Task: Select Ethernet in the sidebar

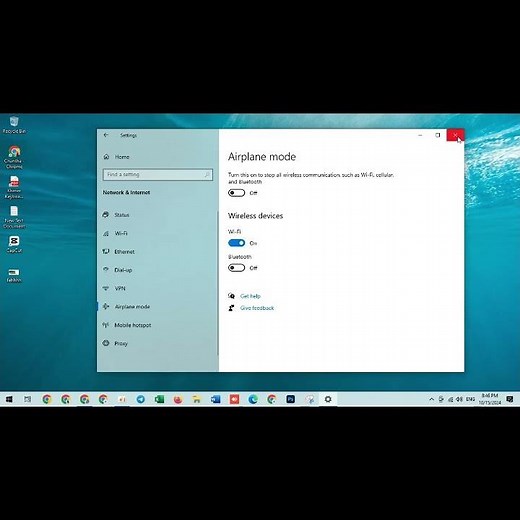Action: click(x=118, y=252)
